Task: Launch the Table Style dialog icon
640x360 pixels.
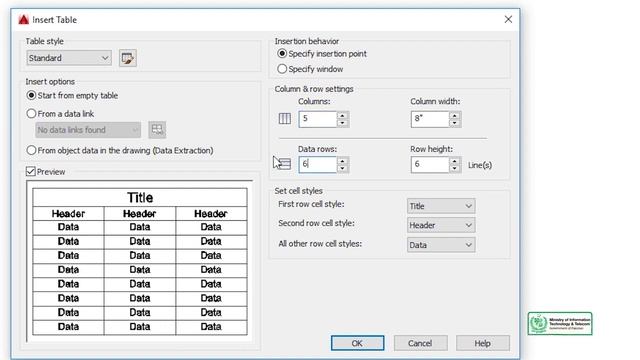Action: click(x=128, y=58)
